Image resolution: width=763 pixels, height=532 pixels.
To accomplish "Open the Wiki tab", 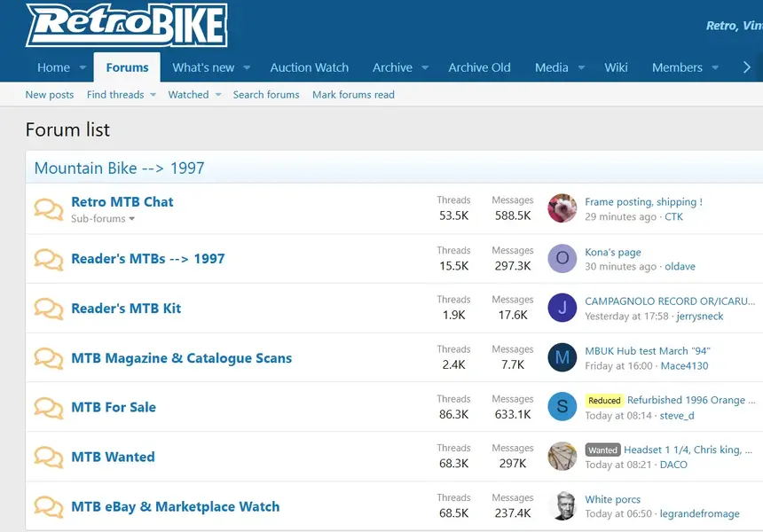I will 616,67.
